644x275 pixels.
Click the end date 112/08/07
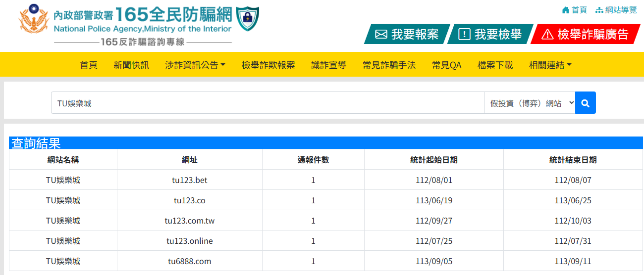tap(573, 180)
